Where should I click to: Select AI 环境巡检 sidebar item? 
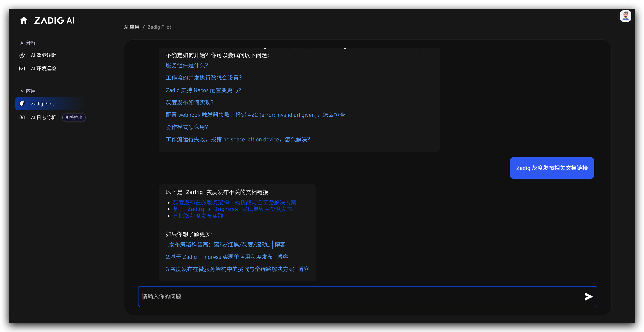point(43,69)
